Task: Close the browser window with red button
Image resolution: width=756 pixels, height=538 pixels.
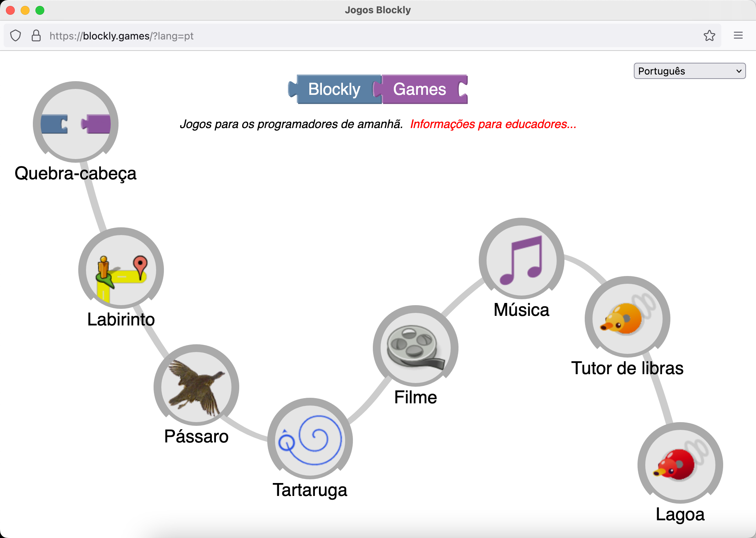Action: click(10, 10)
